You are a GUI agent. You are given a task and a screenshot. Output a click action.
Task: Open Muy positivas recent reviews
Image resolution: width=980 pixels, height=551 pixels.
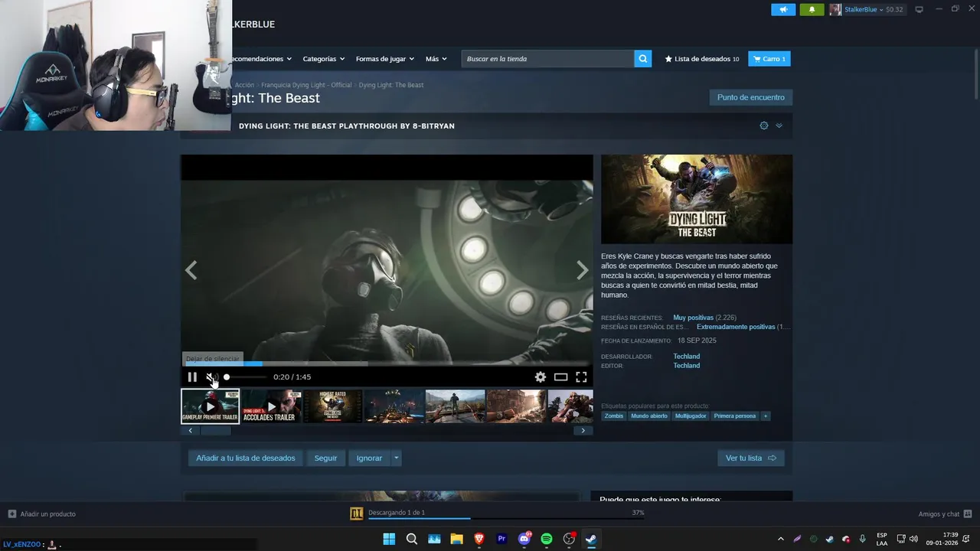(x=693, y=318)
